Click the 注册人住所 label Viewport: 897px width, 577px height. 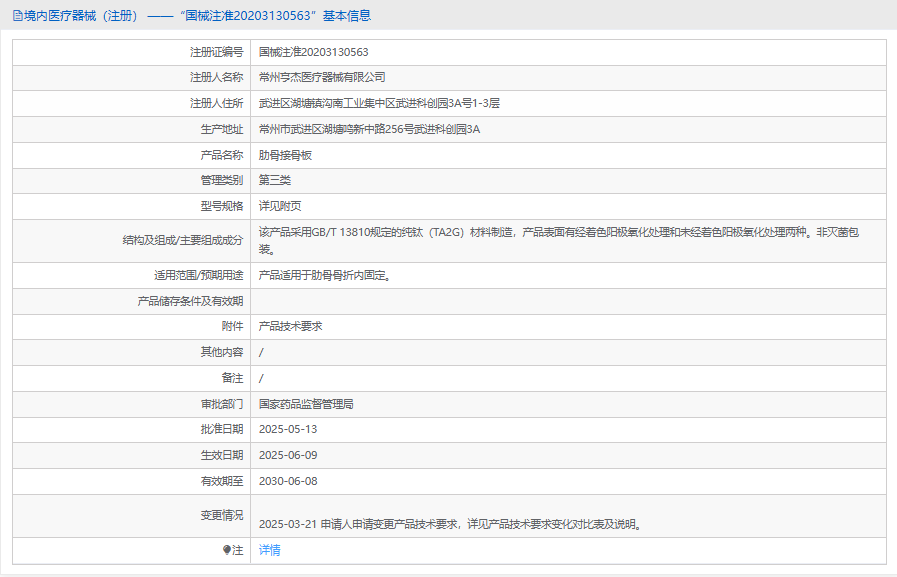216,104
